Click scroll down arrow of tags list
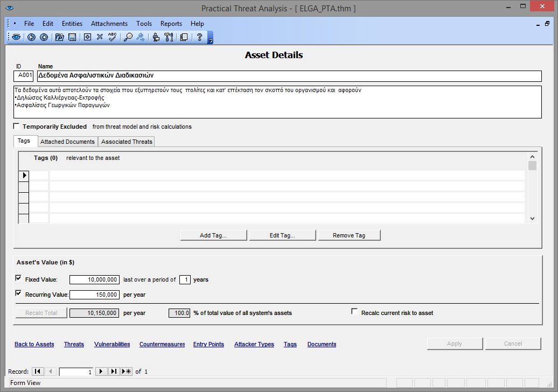This screenshot has height=392, width=558. click(x=532, y=219)
